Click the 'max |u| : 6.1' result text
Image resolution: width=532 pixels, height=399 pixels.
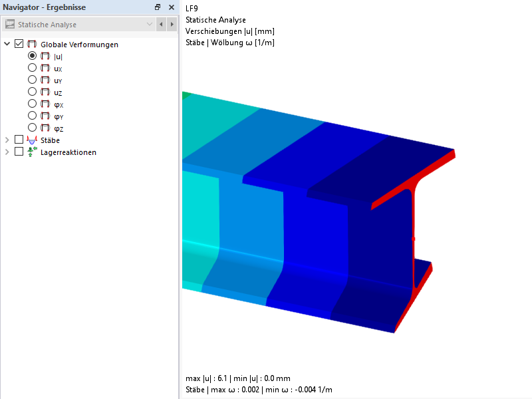point(206,378)
